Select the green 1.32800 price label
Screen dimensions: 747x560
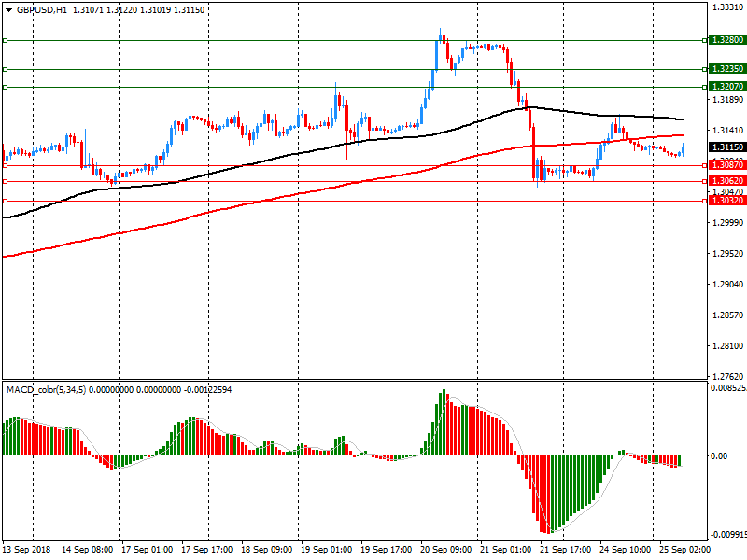click(726, 40)
